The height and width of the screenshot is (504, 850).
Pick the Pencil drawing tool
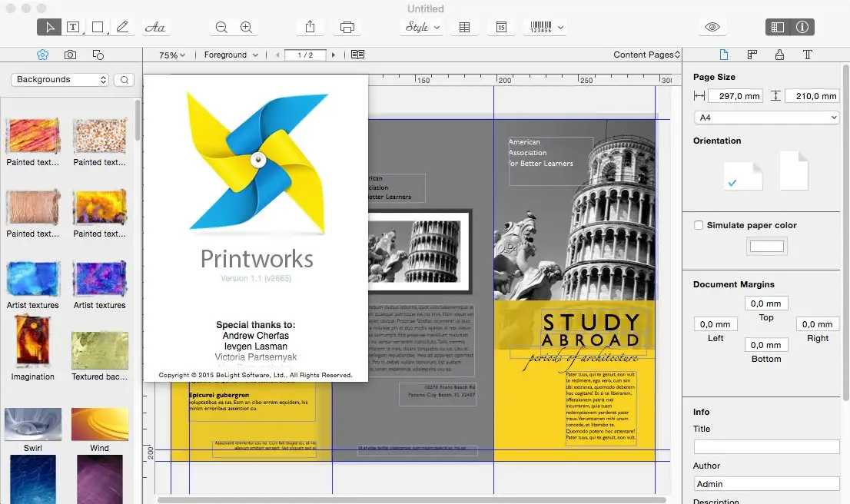pyautogui.click(x=123, y=27)
